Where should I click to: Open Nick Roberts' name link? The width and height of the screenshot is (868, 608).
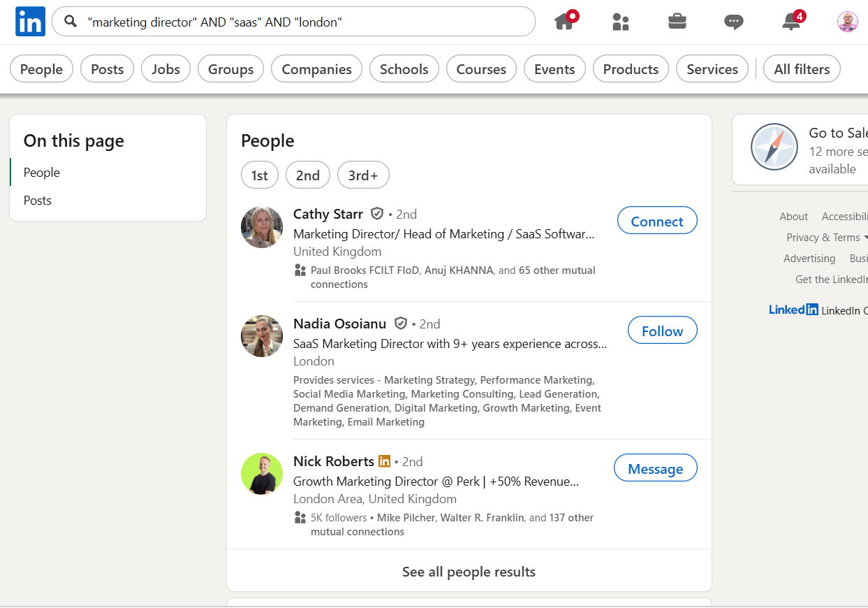point(334,461)
